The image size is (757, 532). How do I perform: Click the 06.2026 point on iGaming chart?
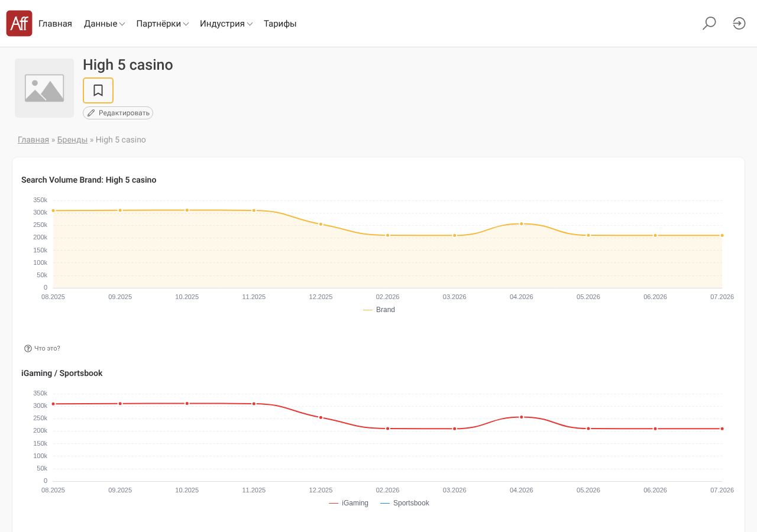pos(655,429)
